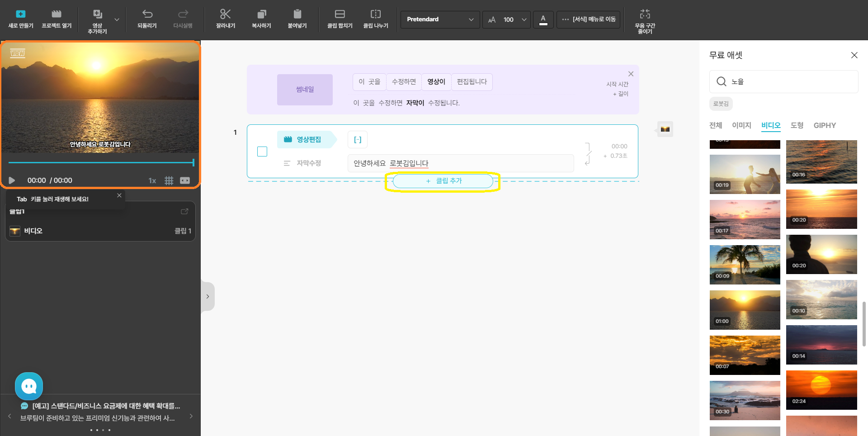Open the text color swatch button
The height and width of the screenshot is (436, 868).
pos(543,19)
